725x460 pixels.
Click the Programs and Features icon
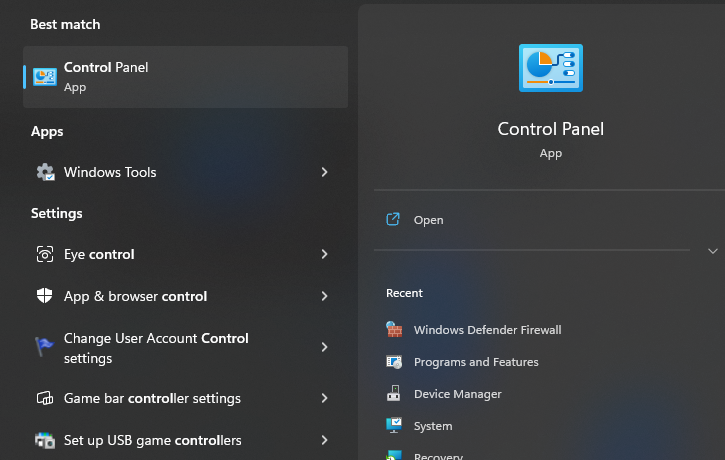point(394,362)
